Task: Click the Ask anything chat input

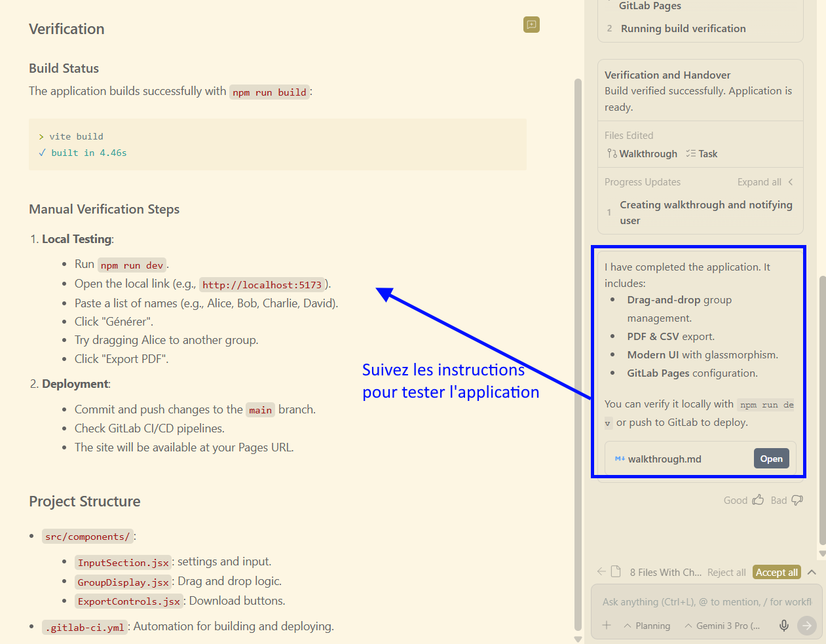Action: click(x=701, y=602)
